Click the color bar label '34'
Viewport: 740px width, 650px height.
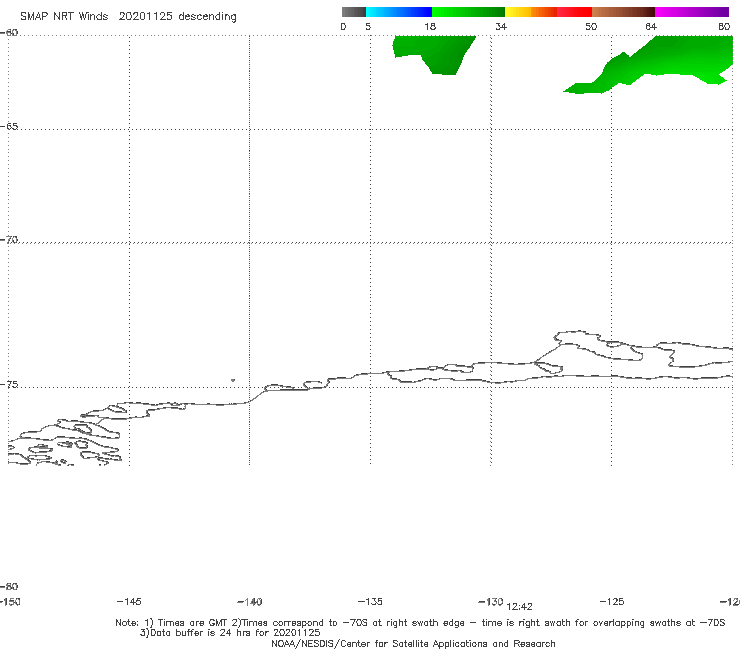tap(501, 27)
